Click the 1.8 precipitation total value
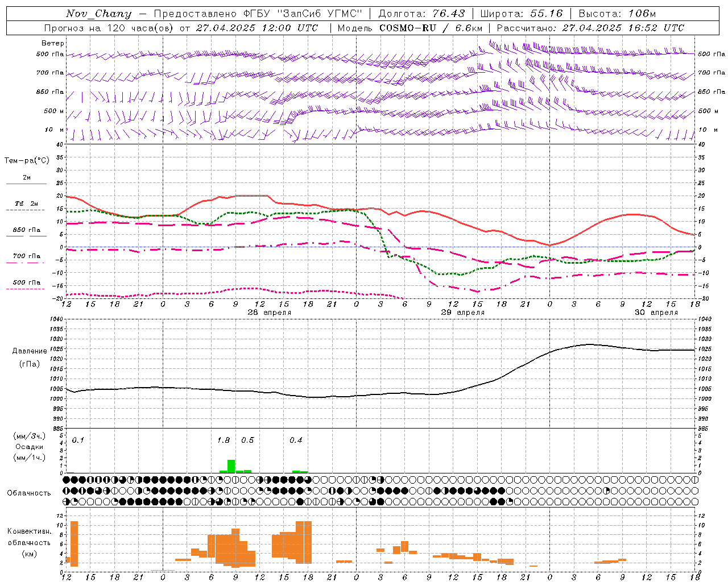 [224, 440]
